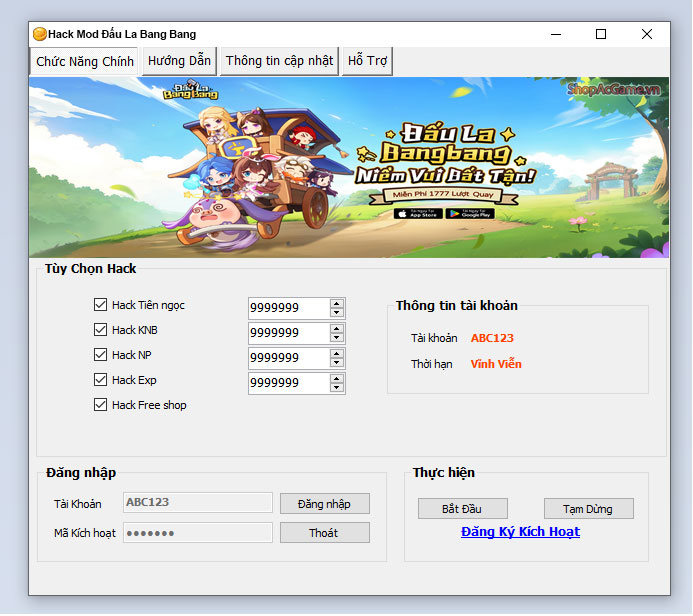
Task: Click the Thoát button
Action: 325,533
